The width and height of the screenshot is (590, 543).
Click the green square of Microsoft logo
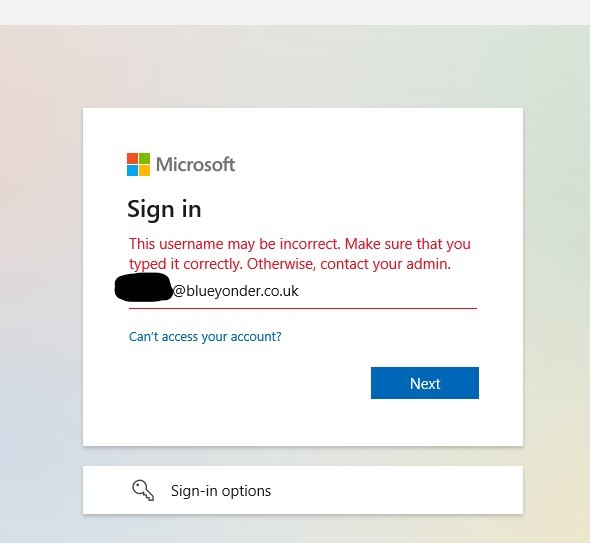pyautogui.click(x=144, y=158)
